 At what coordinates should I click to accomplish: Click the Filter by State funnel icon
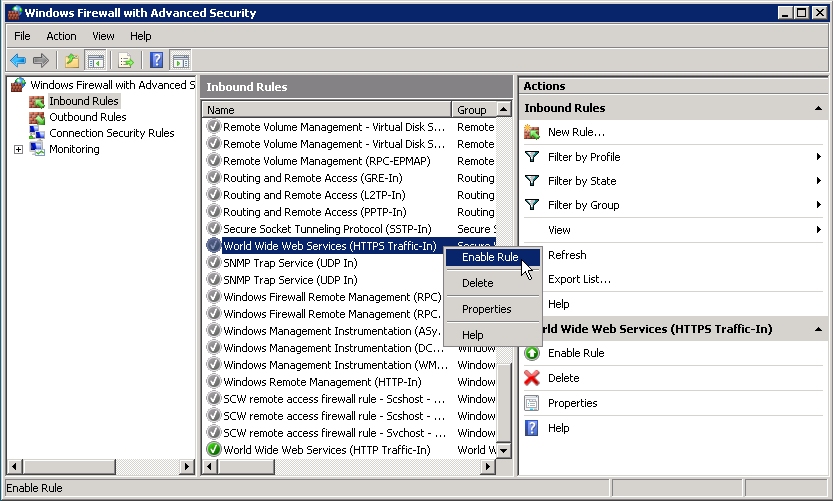(x=532, y=181)
